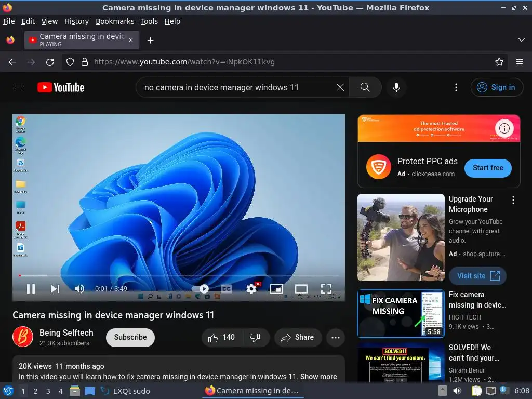
Task: Toggle closed captions CC button
Action: click(227, 289)
